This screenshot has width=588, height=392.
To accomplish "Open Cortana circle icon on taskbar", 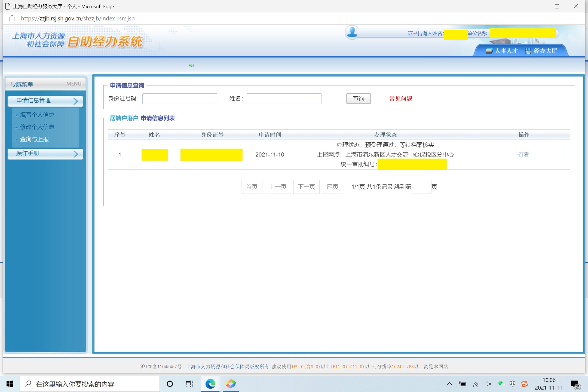I will tap(170, 384).
